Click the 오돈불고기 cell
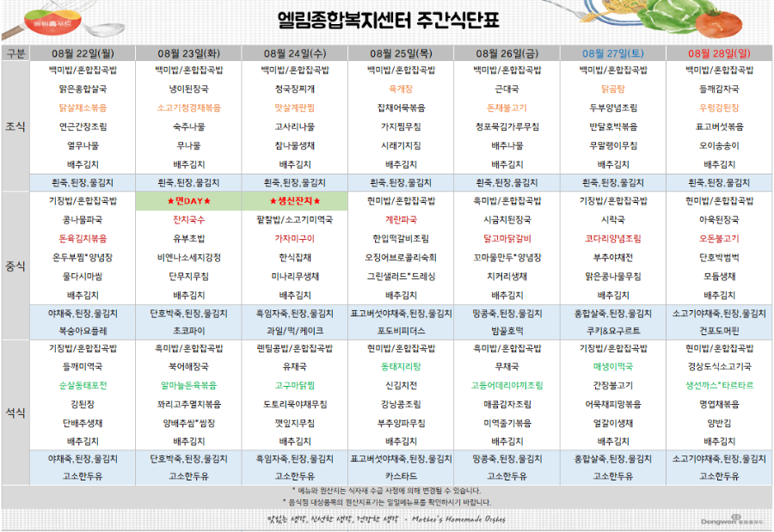 pos(719,238)
